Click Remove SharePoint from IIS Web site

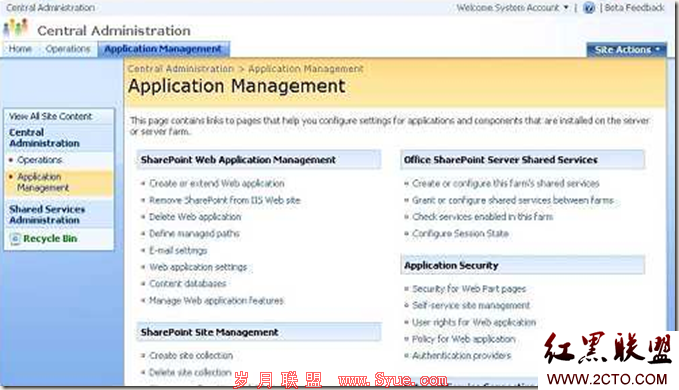coord(225,200)
